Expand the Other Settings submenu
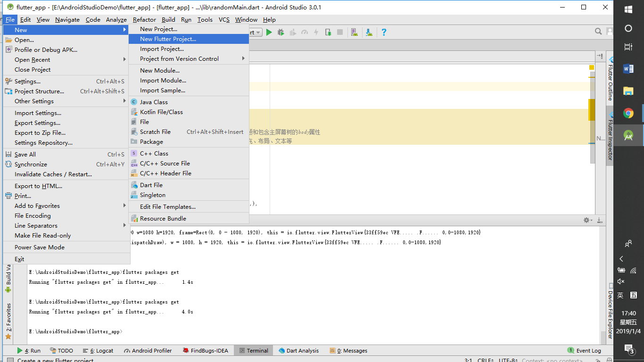The height and width of the screenshot is (362, 644). point(66,101)
